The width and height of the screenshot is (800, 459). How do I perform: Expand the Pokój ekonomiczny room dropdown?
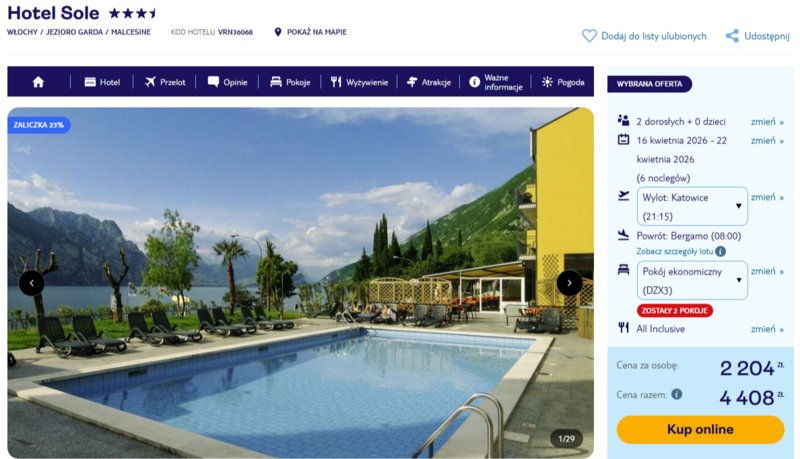692,280
